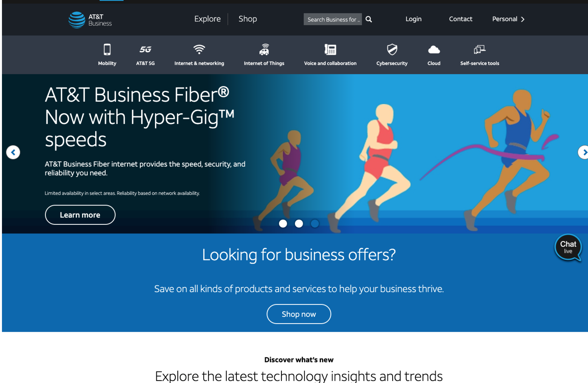Open the Shop menu
The height and width of the screenshot is (383, 588).
[247, 19]
